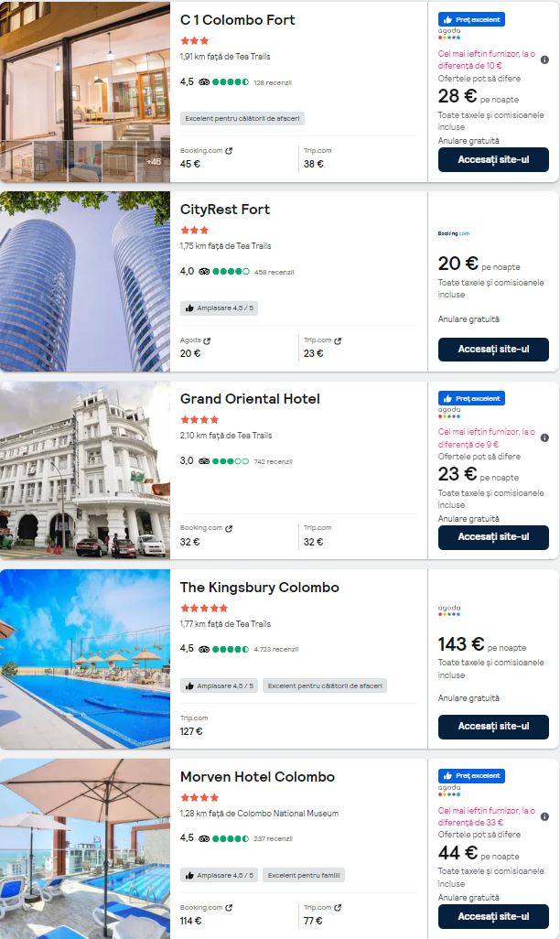Click Accesați site-ul for The Kingsbury Colombo
The height and width of the screenshot is (939, 560).
coord(493,727)
